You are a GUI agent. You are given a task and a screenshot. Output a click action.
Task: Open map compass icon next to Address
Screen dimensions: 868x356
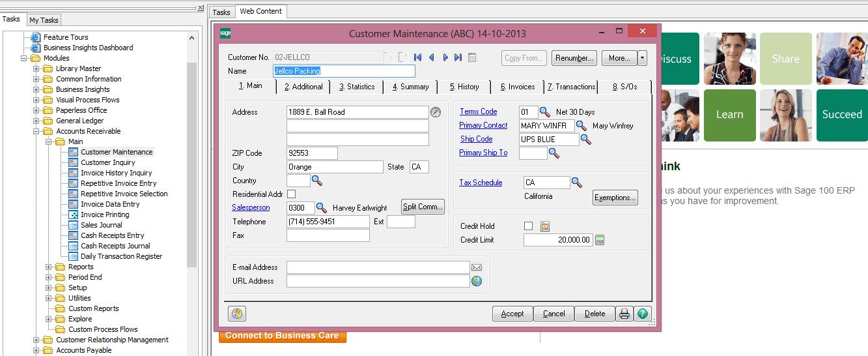click(x=436, y=112)
